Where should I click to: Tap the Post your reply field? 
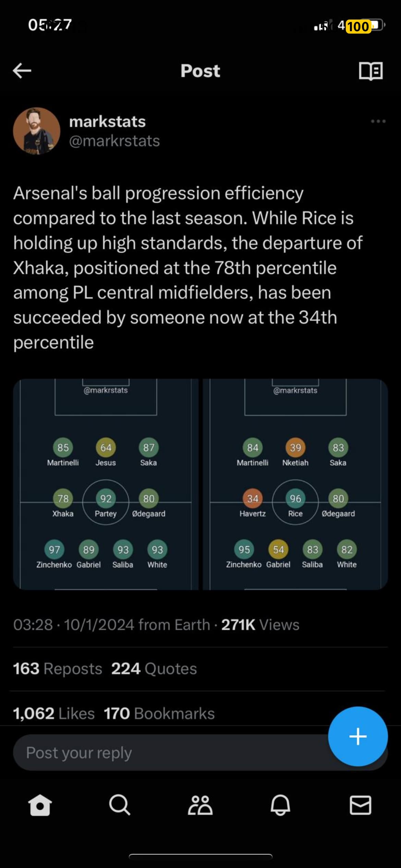(165, 753)
